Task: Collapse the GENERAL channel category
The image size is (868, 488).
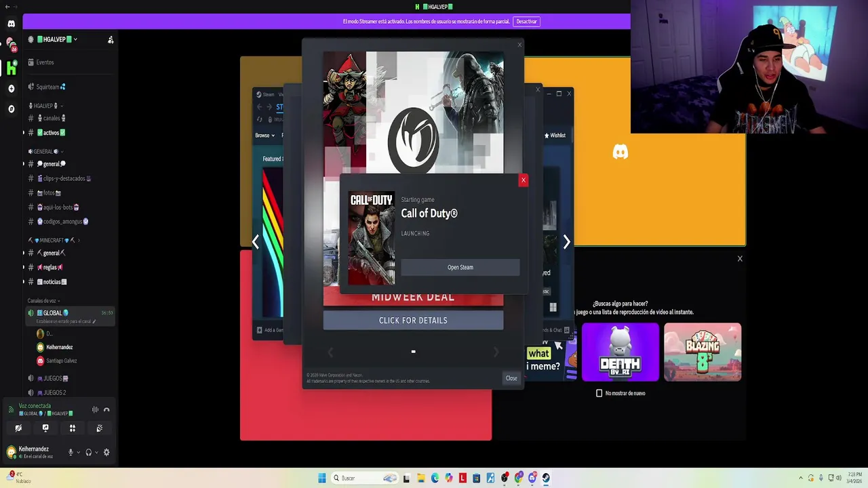Action: click(x=46, y=152)
